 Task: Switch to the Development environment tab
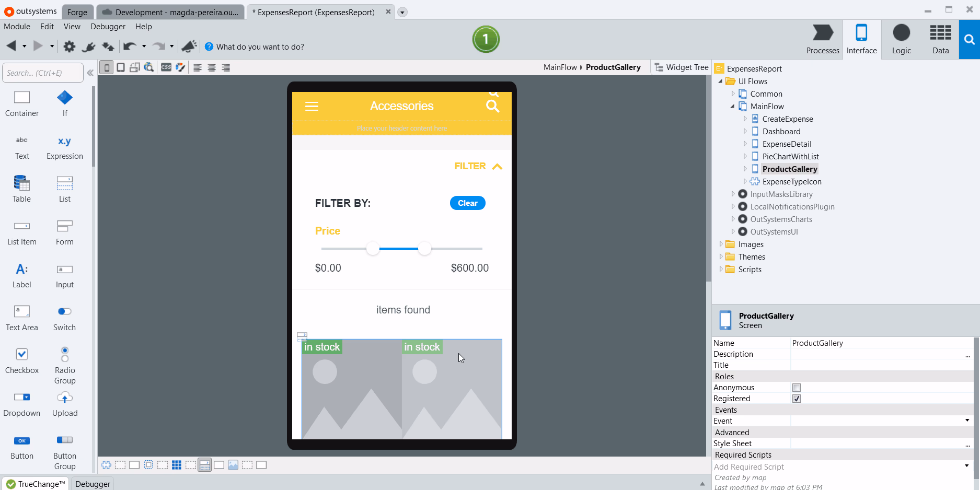point(170,12)
